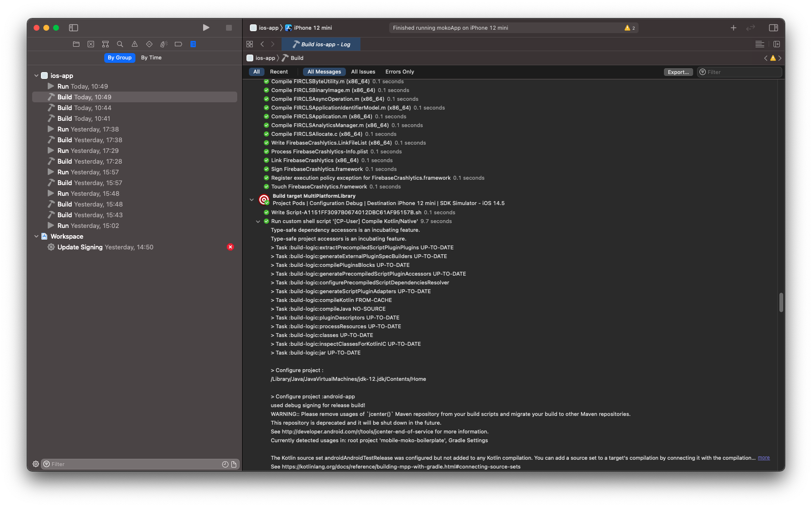The width and height of the screenshot is (812, 507).
Task: Select the Recent filter segment
Action: pos(279,72)
